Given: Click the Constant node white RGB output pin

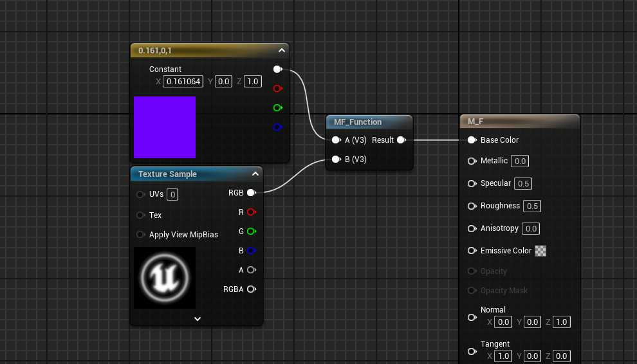Looking at the screenshot, I should tap(278, 69).
